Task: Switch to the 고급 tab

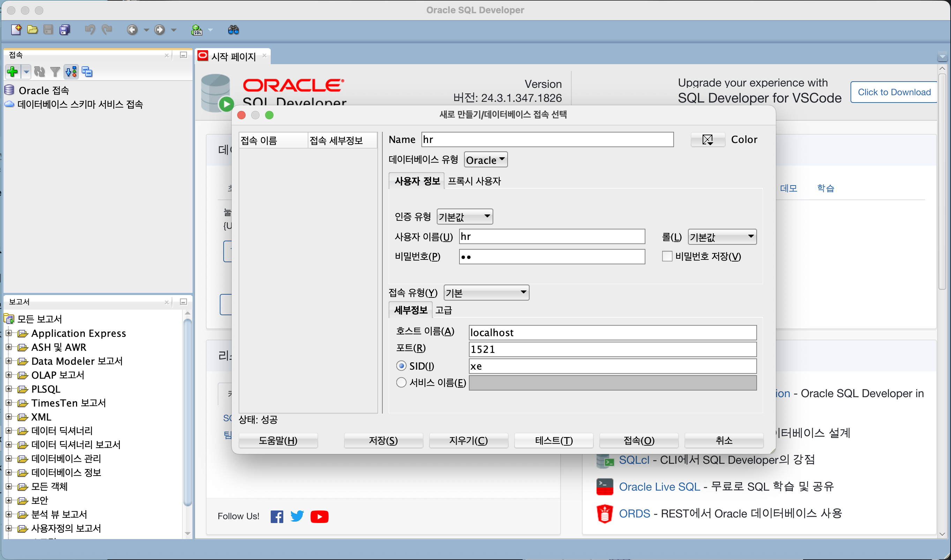Action: tap(443, 310)
